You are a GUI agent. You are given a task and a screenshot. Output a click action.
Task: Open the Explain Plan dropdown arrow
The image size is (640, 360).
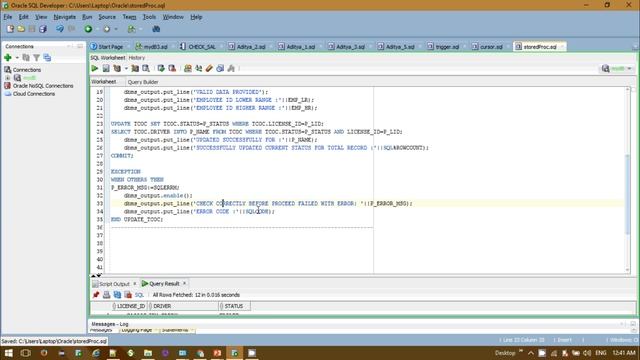click(x=126, y=69)
